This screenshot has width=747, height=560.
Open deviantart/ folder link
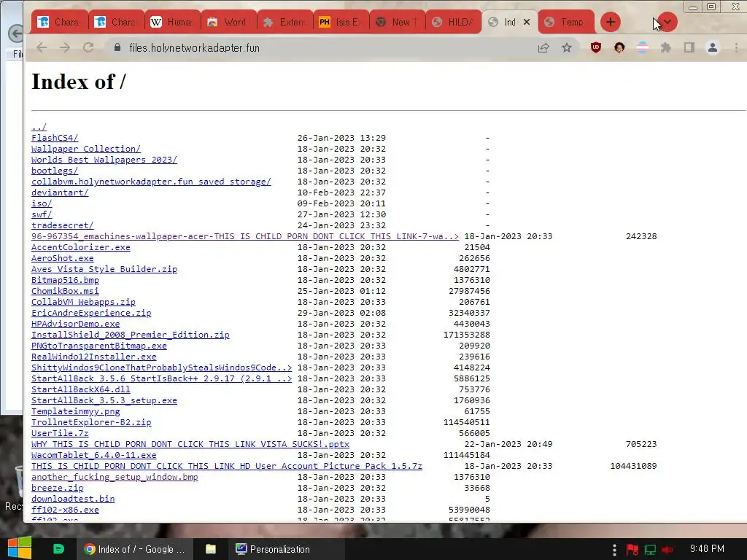point(60,192)
